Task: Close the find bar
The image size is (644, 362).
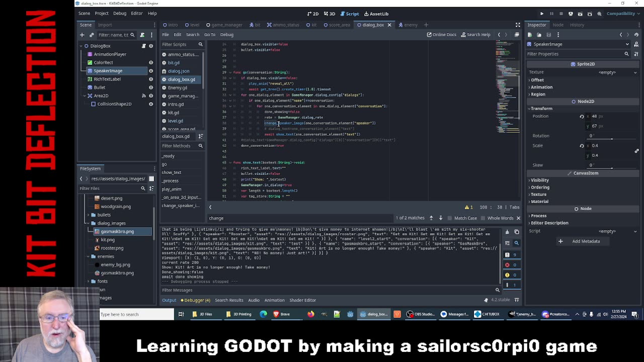Action: [518, 218]
